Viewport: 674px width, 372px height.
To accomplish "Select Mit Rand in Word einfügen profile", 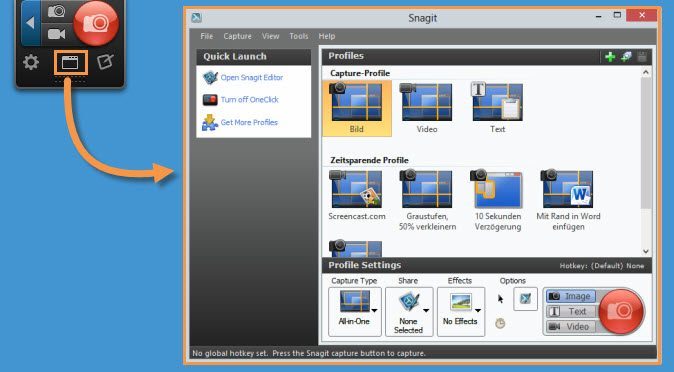I will click(568, 200).
